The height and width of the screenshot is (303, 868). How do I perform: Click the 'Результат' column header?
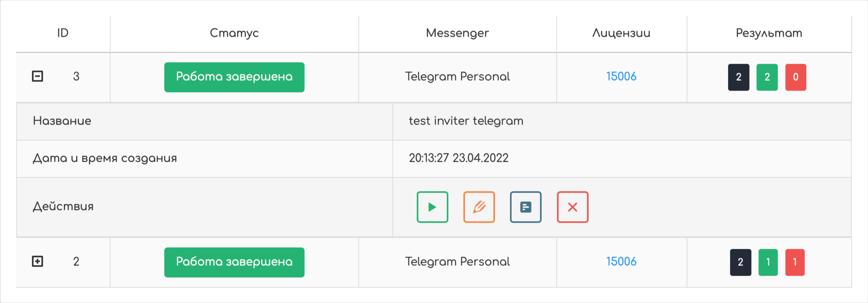point(769,33)
